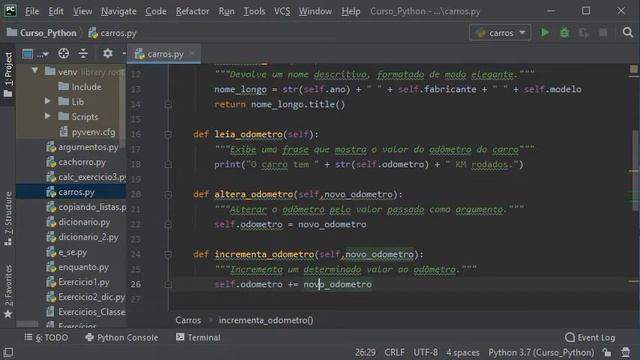Click Curso_Python breadcrumb in navigation bar

pos(42,33)
